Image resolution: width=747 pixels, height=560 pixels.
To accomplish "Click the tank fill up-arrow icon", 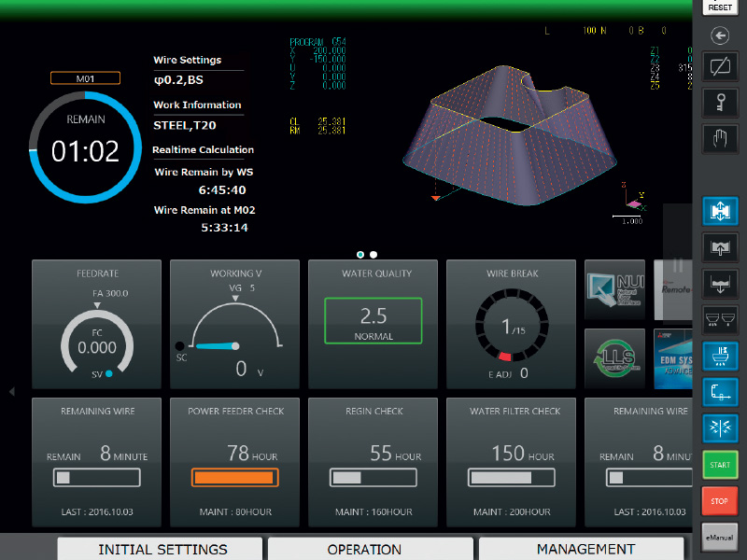I will point(720,247).
